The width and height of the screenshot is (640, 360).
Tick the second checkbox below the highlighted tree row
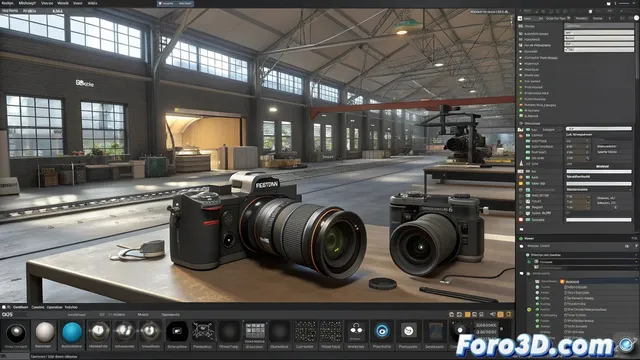566,293
